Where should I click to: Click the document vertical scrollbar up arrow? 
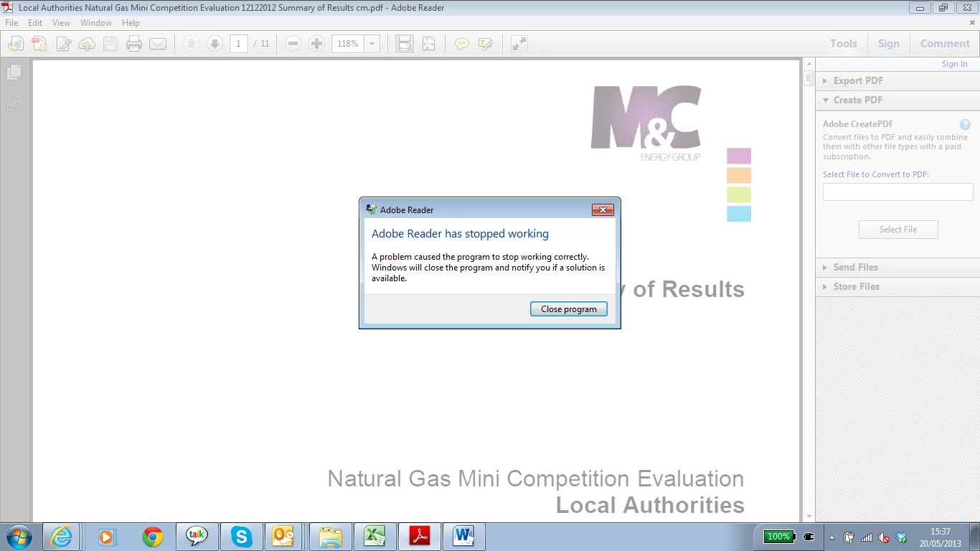(809, 65)
